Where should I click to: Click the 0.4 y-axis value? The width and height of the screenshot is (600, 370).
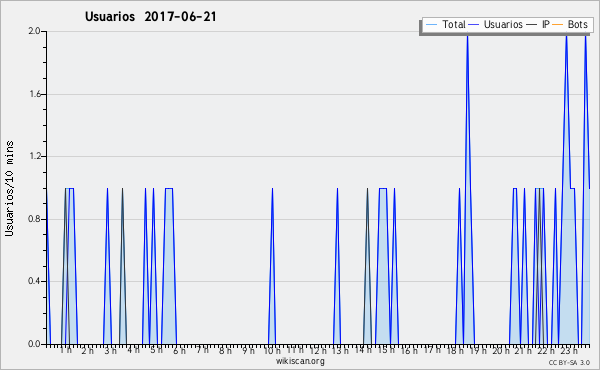pos(34,281)
